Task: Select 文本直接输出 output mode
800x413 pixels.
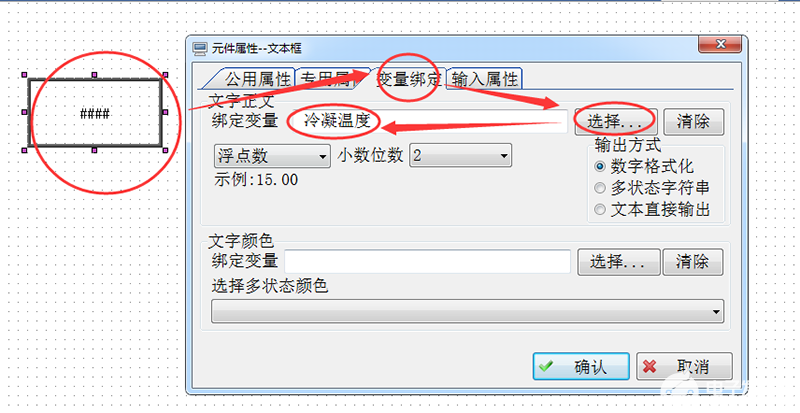Action: (600, 209)
